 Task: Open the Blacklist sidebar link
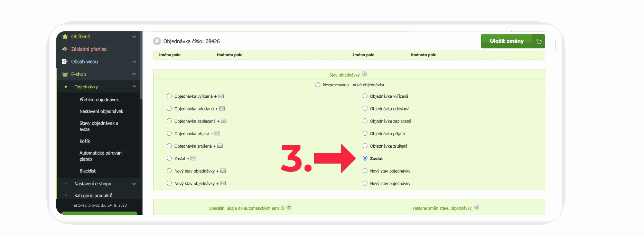87,171
